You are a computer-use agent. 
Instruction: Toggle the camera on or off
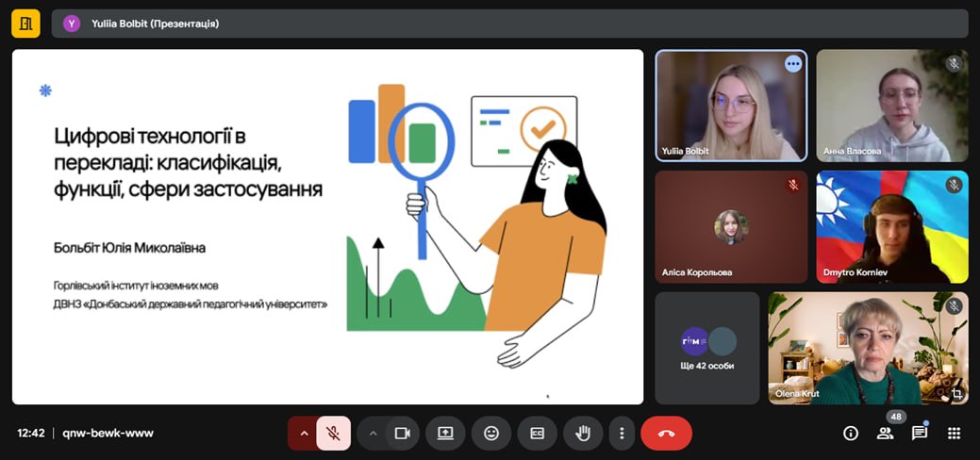tap(403, 433)
